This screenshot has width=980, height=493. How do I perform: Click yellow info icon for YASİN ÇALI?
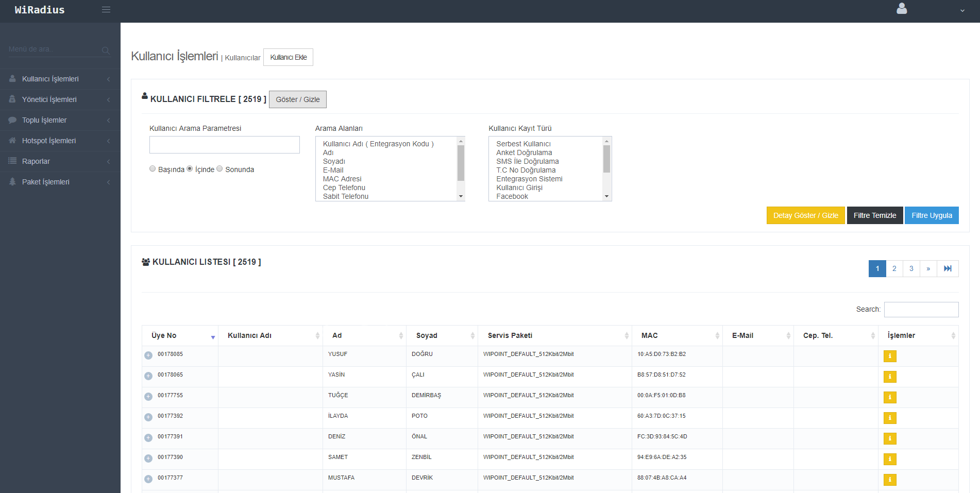click(890, 377)
